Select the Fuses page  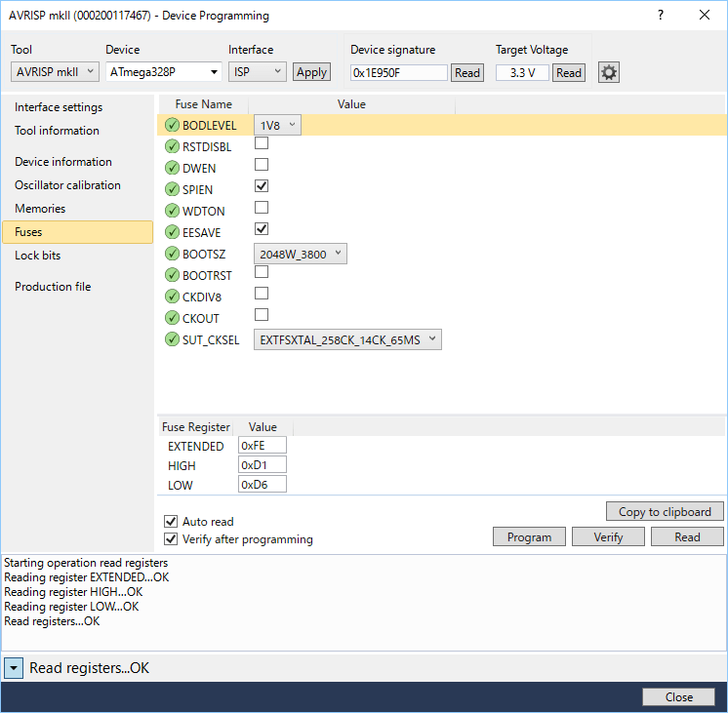coord(77,232)
